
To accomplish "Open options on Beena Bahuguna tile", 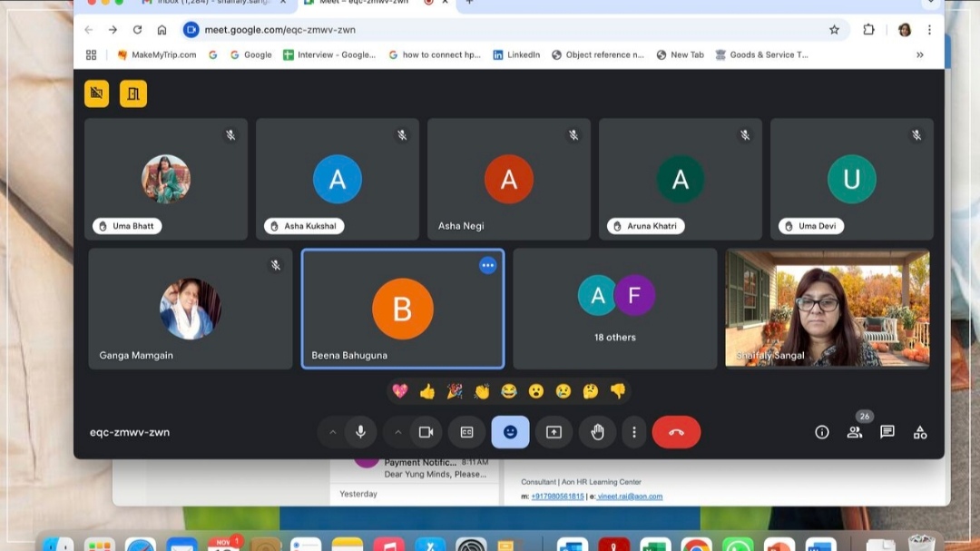I will point(487,265).
